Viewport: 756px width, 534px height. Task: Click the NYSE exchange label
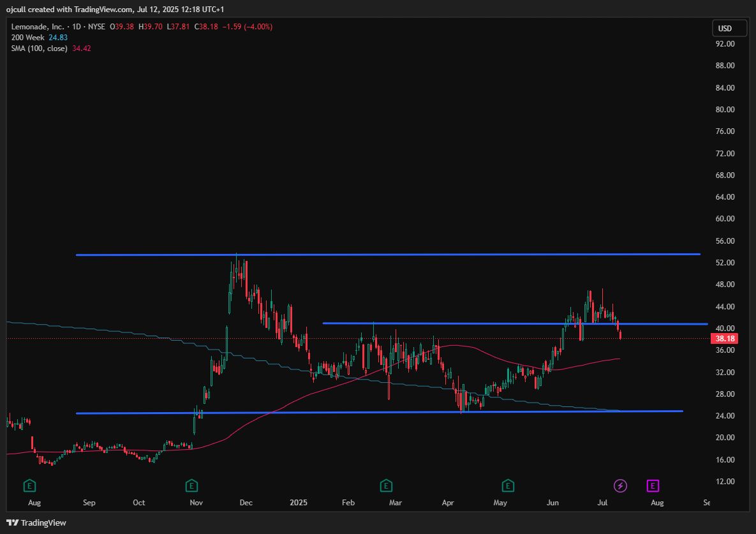96,27
